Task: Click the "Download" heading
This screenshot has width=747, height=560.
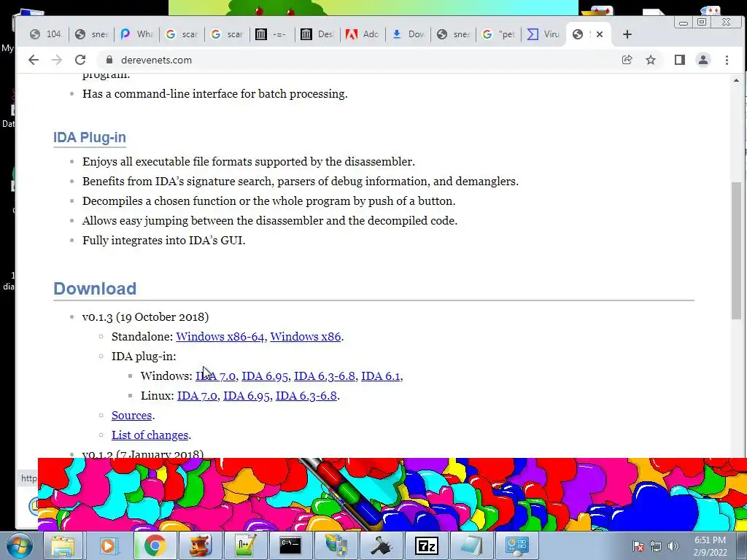Action: [x=95, y=289]
